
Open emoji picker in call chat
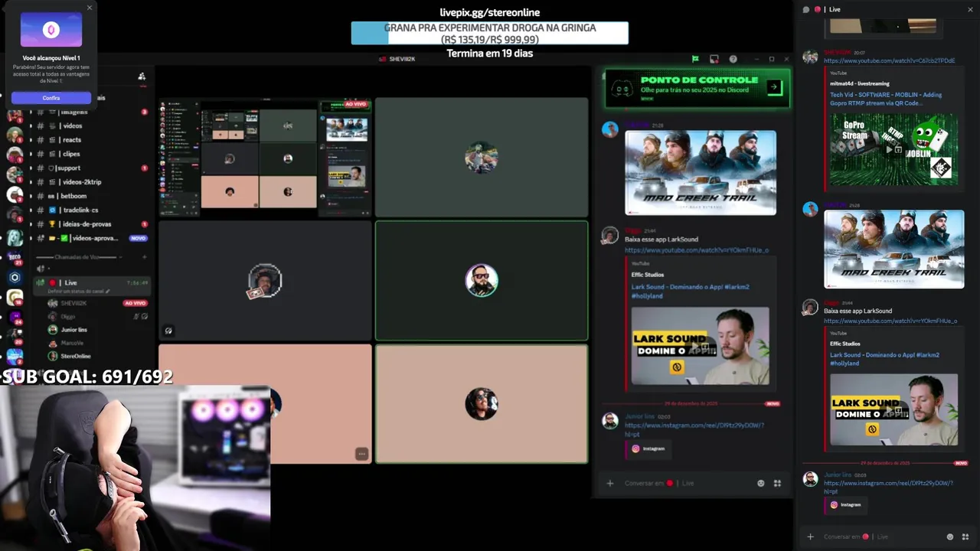(x=761, y=483)
